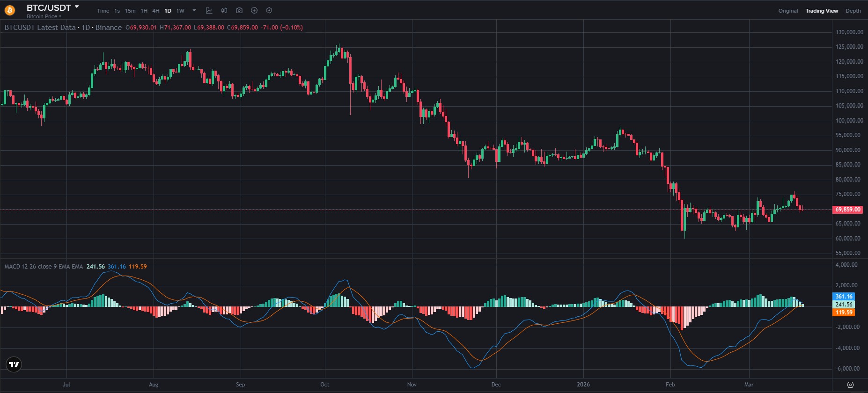The height and width of the screenshot is (393, 868).
Task: Click the Dec label on time axis
Action: (496, 385)
